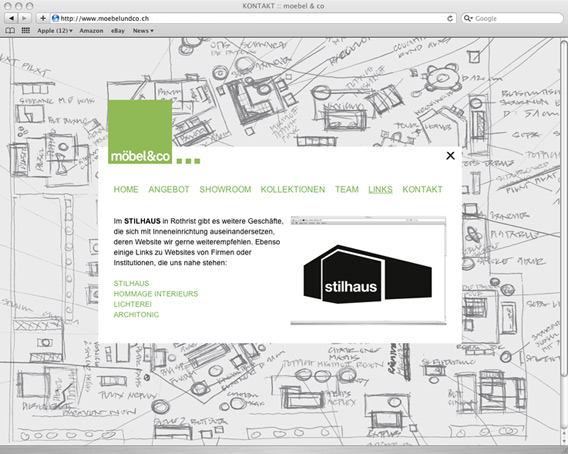568x454 pixels.
Task: Click the URL address field
Action: pos(252,18)
